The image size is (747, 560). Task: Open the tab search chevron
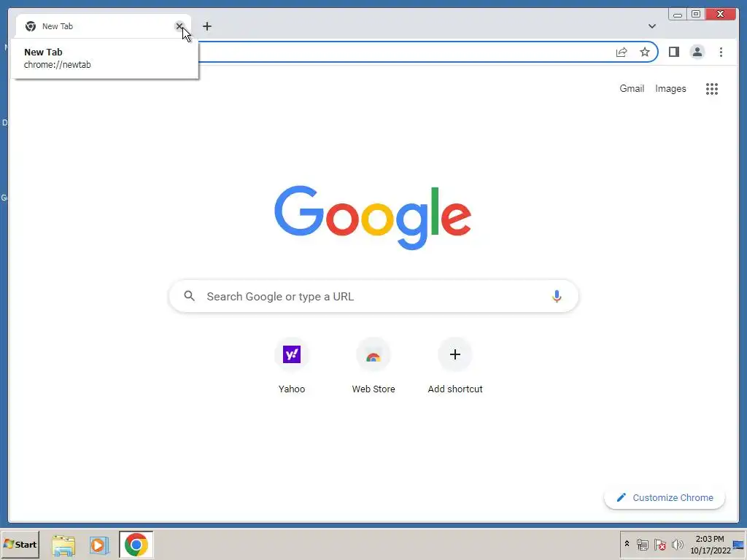pyautogui.click(x=651, y=26)
